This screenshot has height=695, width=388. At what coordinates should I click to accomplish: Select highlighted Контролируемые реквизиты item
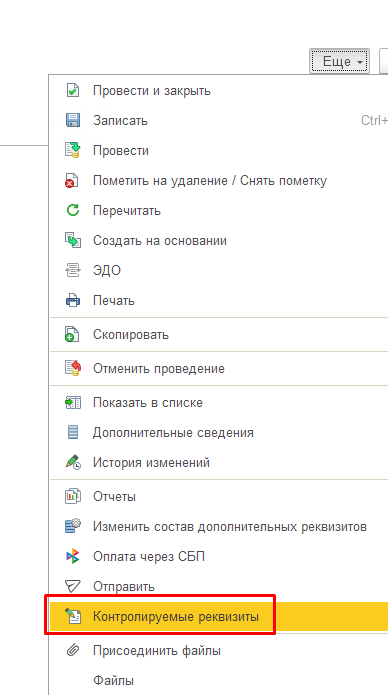(x=219, y=617)
